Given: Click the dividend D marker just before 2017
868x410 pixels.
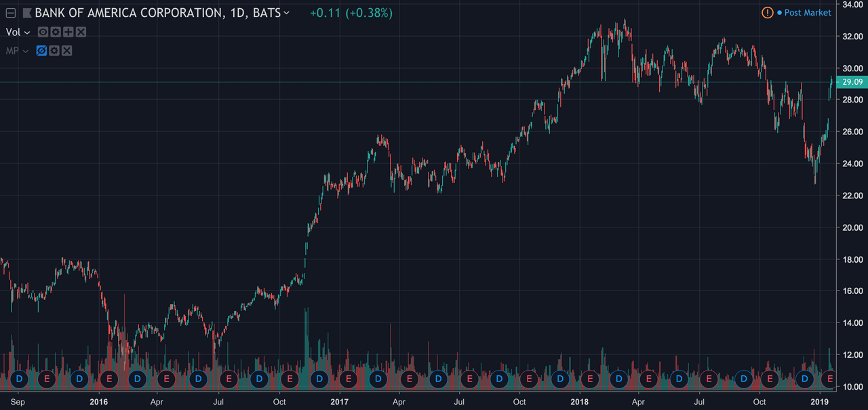Looking at the screenshot, I should point(319,378).
